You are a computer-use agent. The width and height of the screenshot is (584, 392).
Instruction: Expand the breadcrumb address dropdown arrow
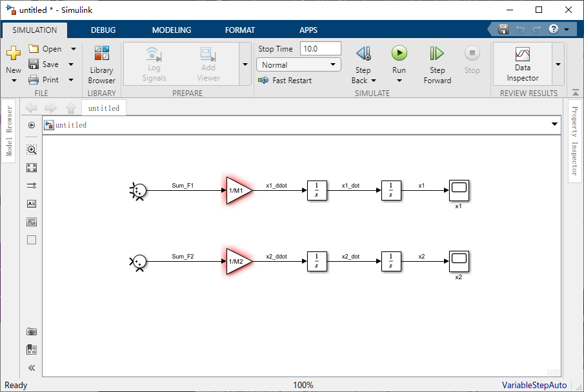pos(554,124)
